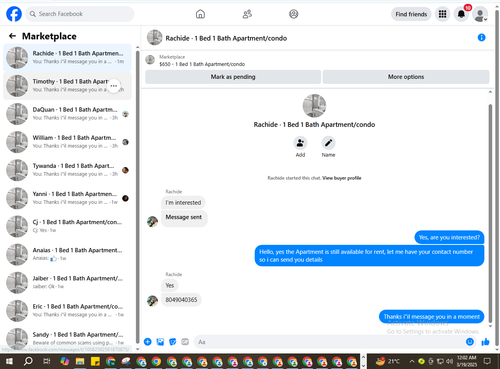This screenshot has width=500, height=369.
Task: Choose a sticker icon
Action: [173, 342]
